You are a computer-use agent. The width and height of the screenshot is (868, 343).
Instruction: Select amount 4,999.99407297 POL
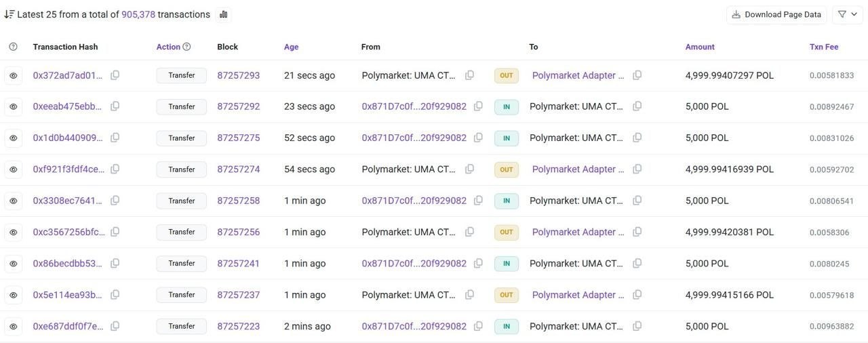tap(730, 75)
